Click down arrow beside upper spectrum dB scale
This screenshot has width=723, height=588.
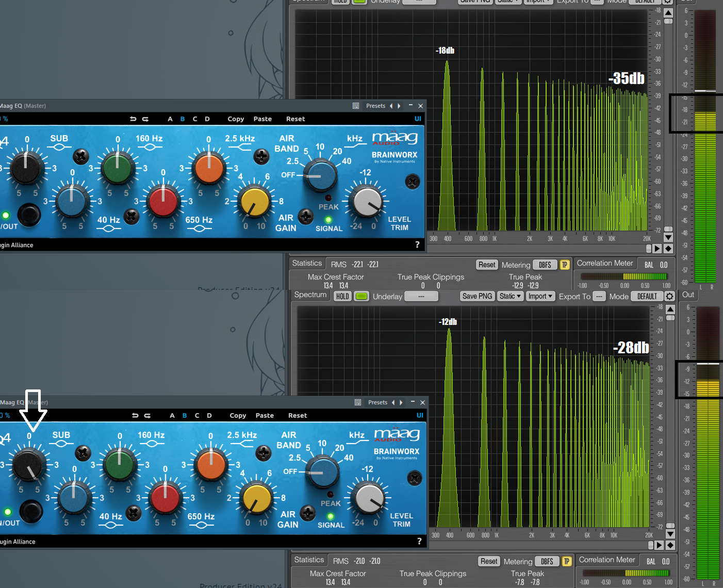coord(668,238)
